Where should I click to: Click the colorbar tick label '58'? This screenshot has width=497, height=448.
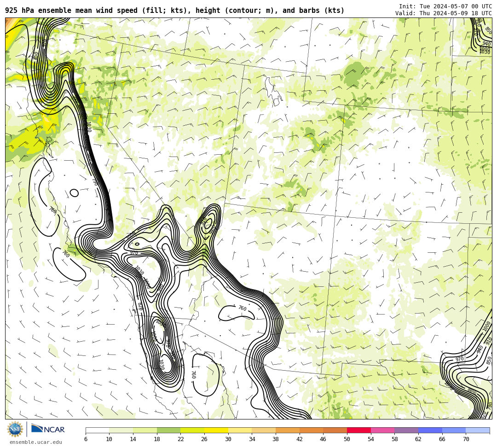coord(395,439)
